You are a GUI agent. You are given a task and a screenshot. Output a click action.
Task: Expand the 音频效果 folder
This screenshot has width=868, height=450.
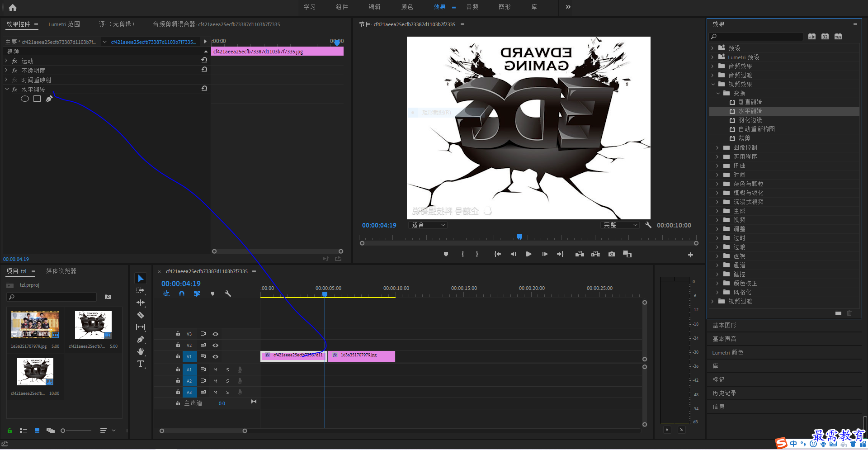pyautogui.click(x=713, y=66)
